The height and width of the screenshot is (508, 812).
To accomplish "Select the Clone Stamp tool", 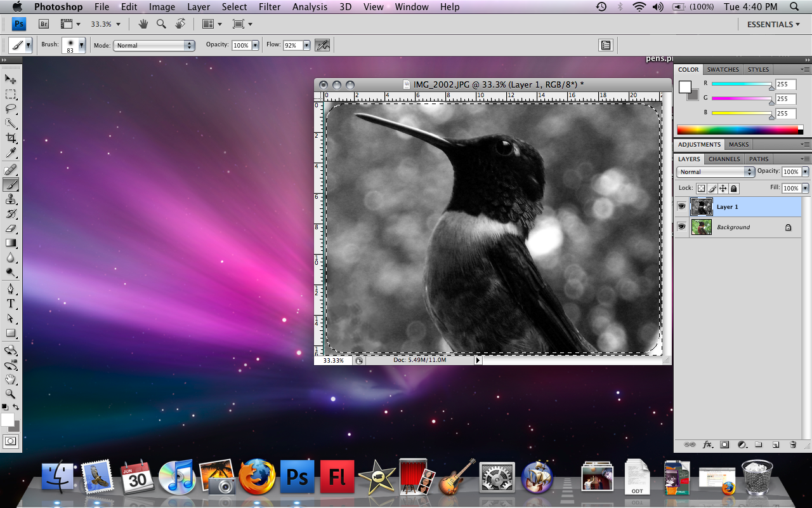I will pyautogui.click(x=11, y=199).
